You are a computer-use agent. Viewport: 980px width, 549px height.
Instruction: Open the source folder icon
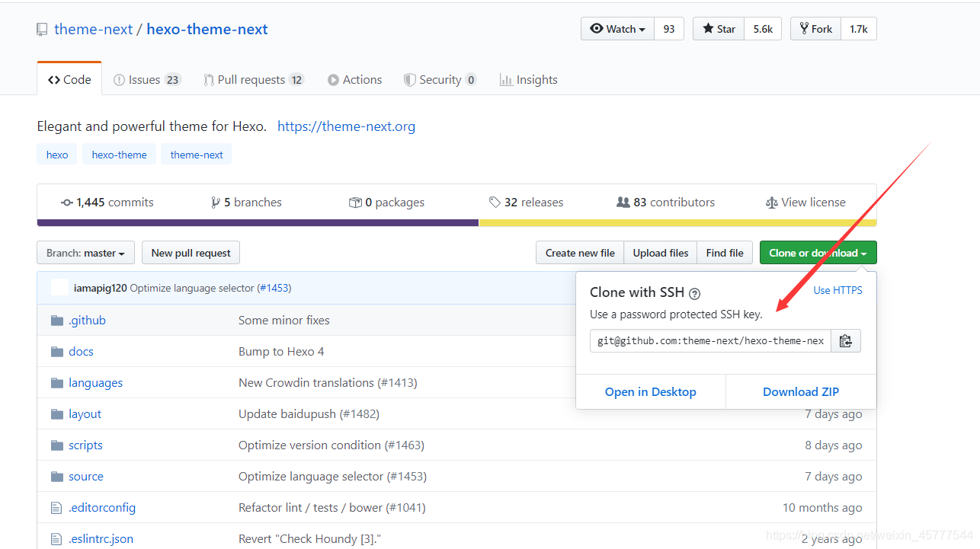click(56, 477)
